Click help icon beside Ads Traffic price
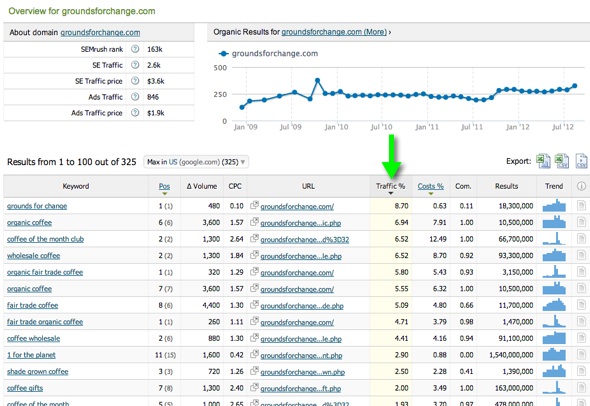The width and height of the screenshot is (590, 406). point(135,113)
